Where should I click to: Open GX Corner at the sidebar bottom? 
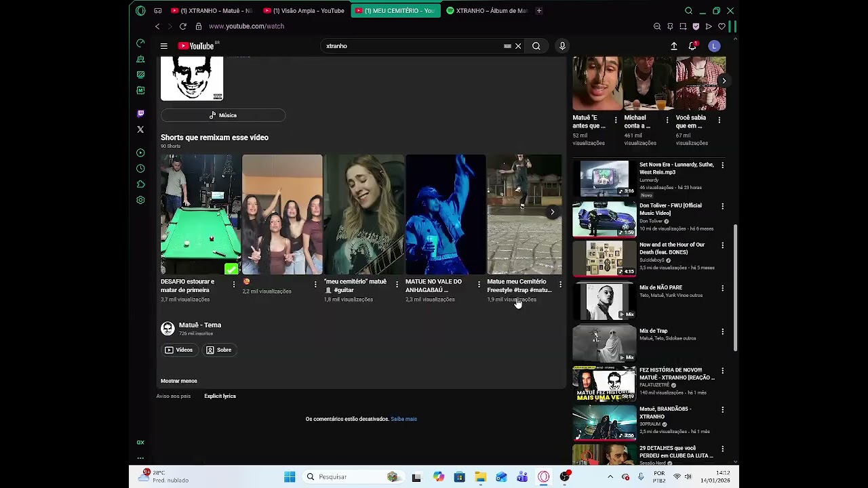pyautogui.click(x=140, y=442)
